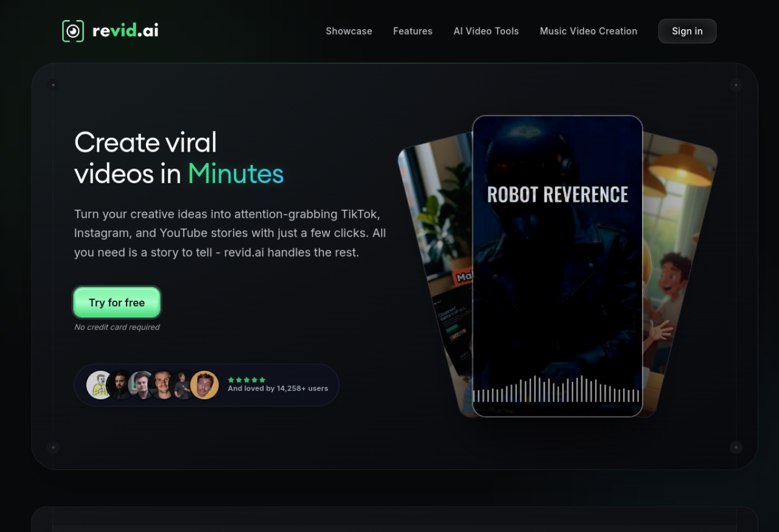Click the revid.ai brand name text
This screenshot has height=532, width=779.
coord(125,30)
